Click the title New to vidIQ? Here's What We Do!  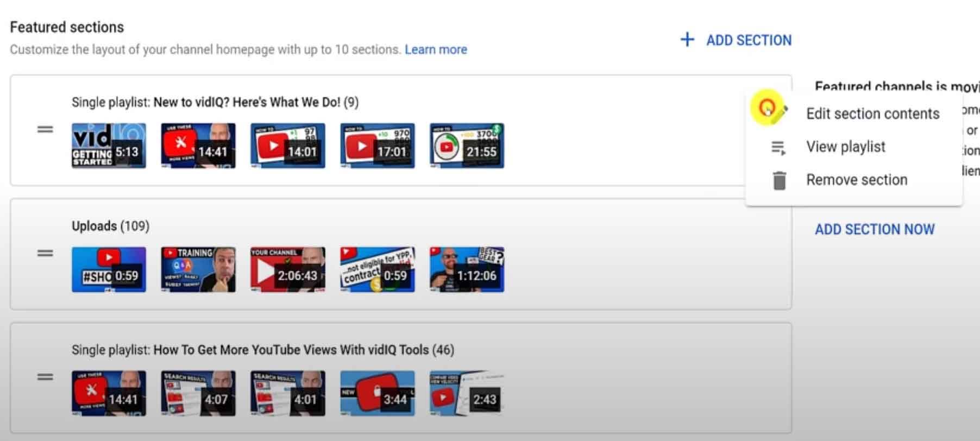click(x=247, y=102)
